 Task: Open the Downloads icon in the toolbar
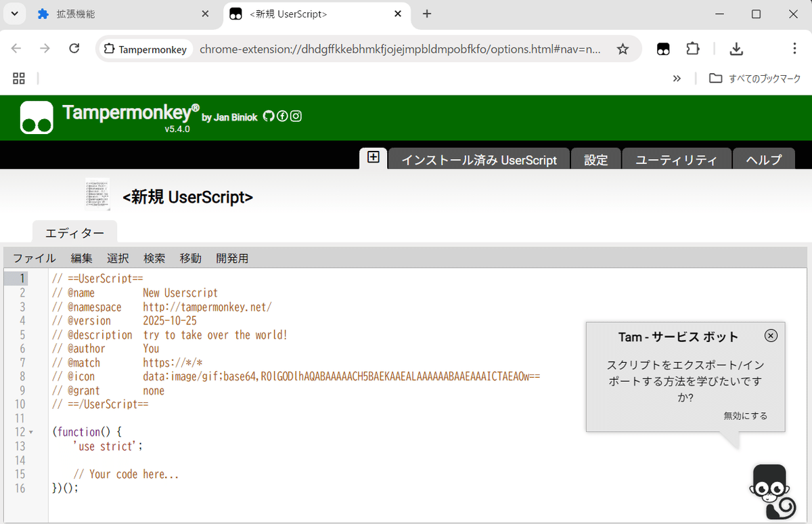pos(736,49)
